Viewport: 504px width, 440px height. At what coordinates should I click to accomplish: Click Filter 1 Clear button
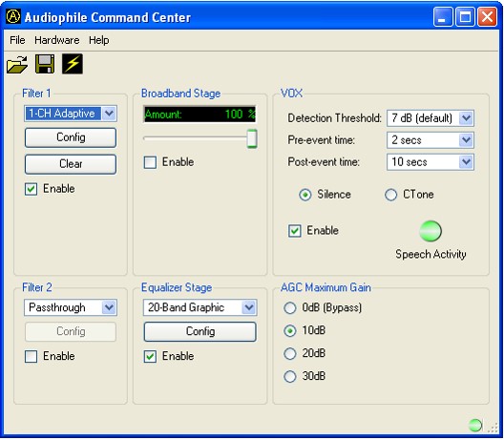pyautogui.click(x=71, y=164)
